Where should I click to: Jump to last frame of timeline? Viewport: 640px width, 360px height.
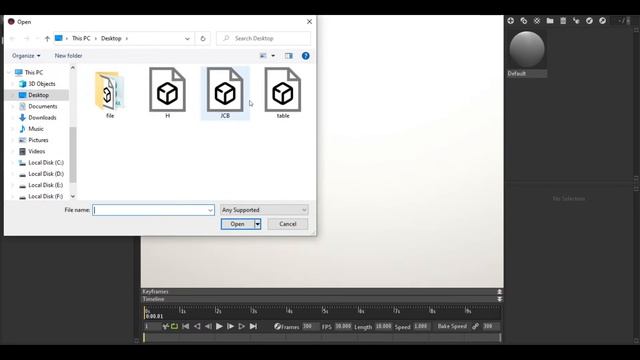(253, 326)
